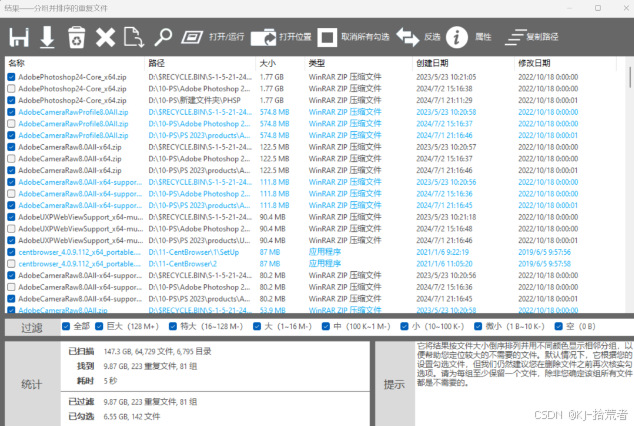
Task: Click the 打开/运行 label button
Action: (x=226, y=37)
